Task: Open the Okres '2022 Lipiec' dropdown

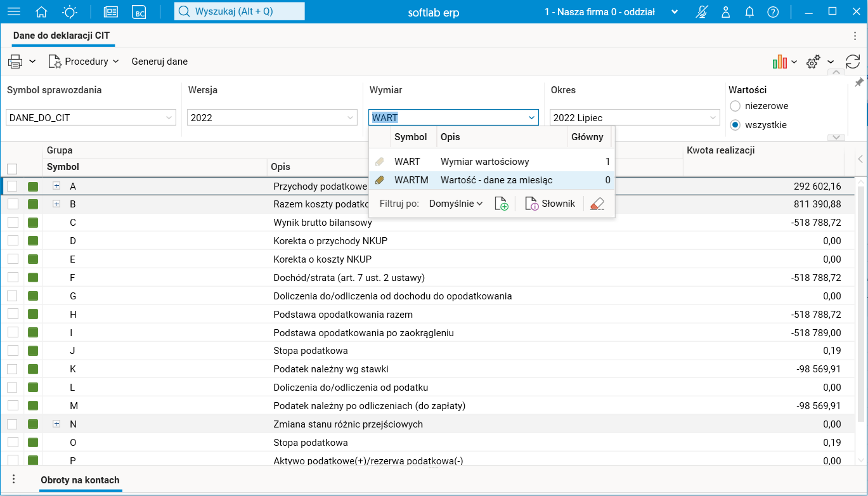Action: coord(635,117)
